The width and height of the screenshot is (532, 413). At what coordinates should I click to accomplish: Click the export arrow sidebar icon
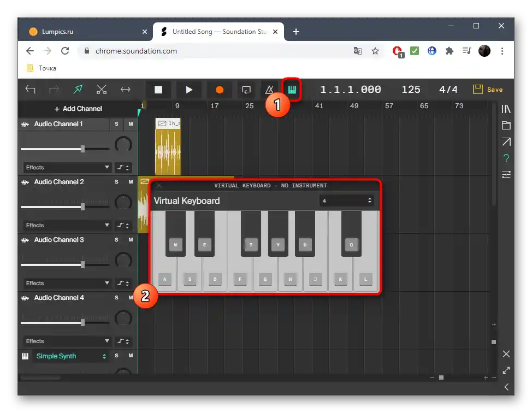(x=506, y=141)
